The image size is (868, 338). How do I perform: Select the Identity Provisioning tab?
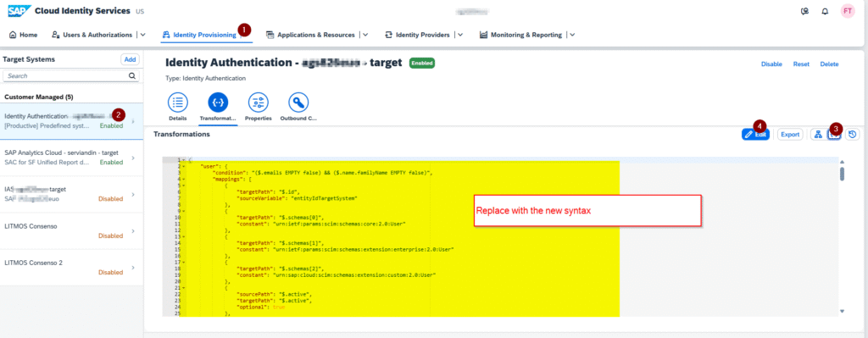[199, 34]
